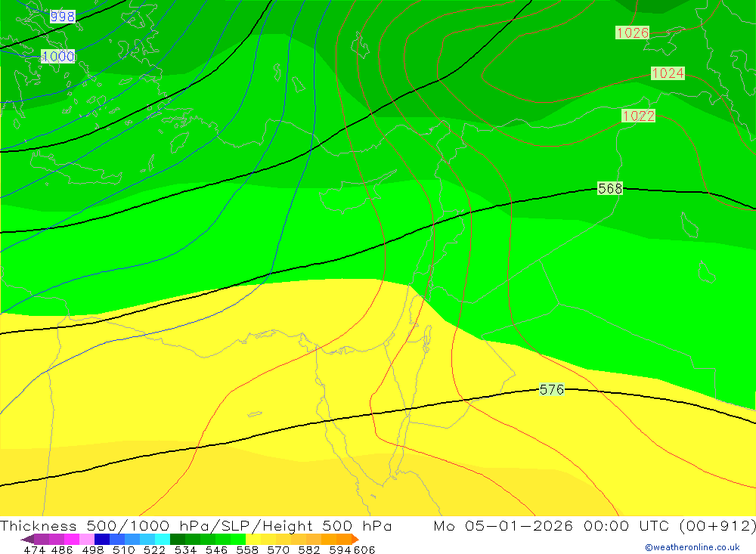Image resolution: width=756 pixels, height=554 pixels.
Task: Click the orange arrow legend end swatch
Action: [x=355, y=539]
